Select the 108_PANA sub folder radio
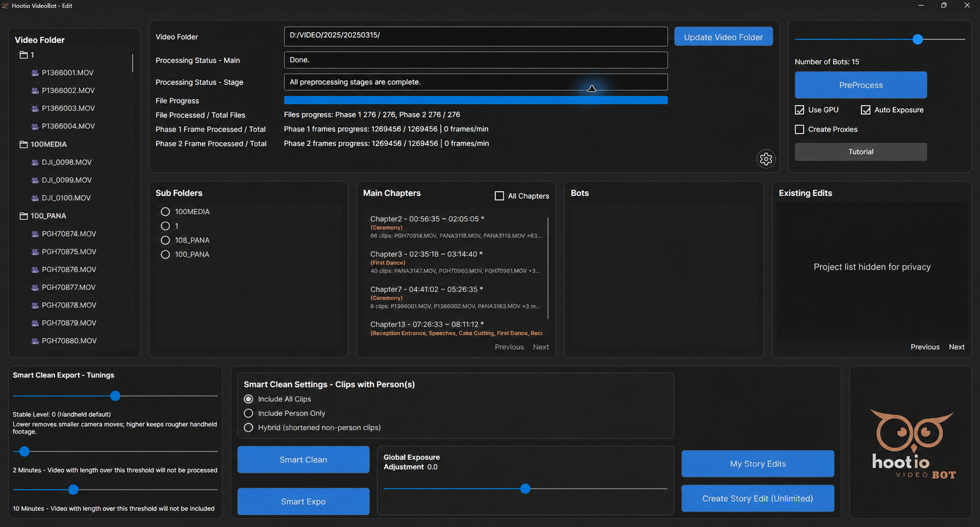The width and height of the screenshot is (980, 527). (165, 240)
